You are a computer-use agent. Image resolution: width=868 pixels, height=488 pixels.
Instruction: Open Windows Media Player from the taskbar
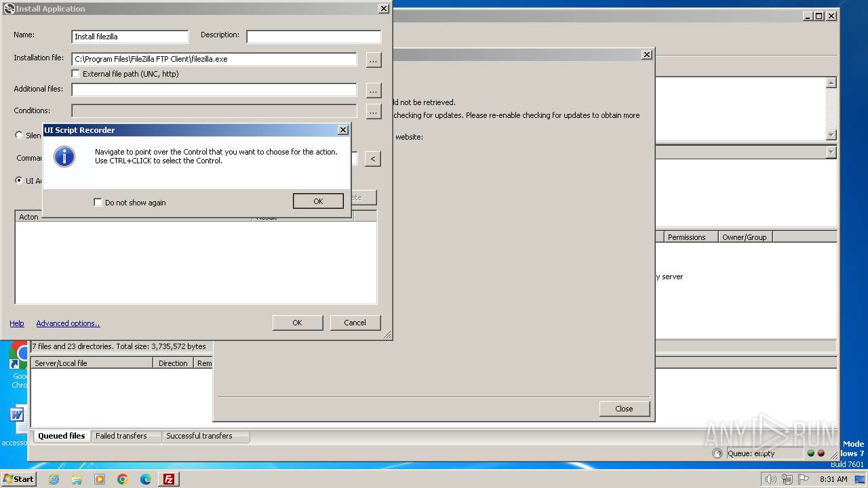tap(100, 479)
